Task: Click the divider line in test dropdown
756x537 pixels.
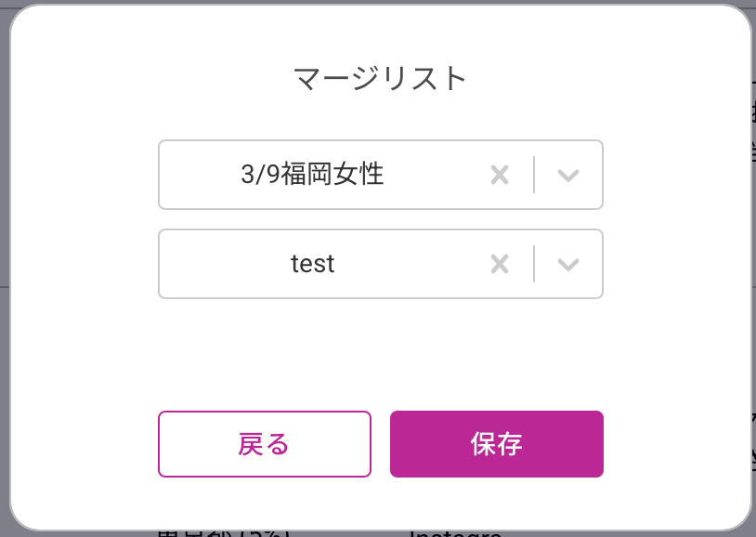Action: click(534, 264)
